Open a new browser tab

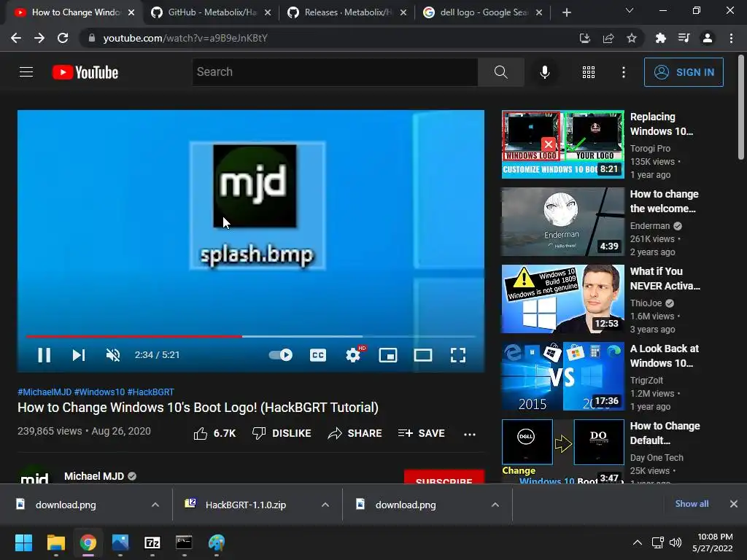coord(566,12)
